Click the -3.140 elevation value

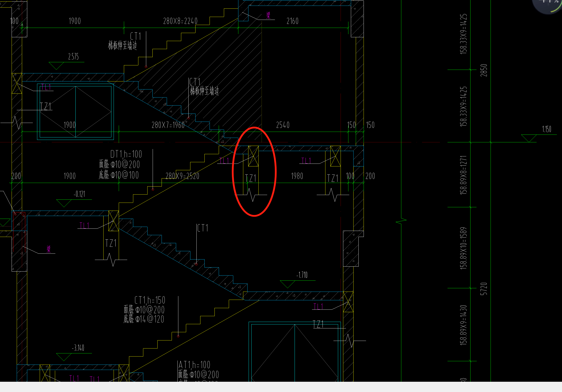(78, 348)
